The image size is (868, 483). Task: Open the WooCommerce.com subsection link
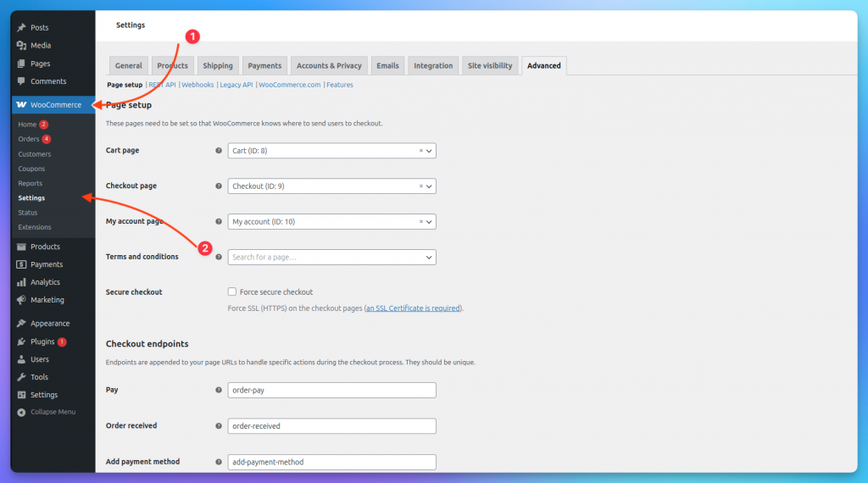pyautogui.click(x=290, y=85)
